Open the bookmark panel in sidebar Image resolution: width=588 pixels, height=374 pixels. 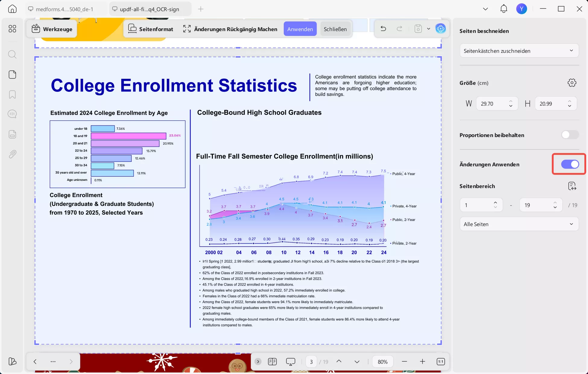12,94
